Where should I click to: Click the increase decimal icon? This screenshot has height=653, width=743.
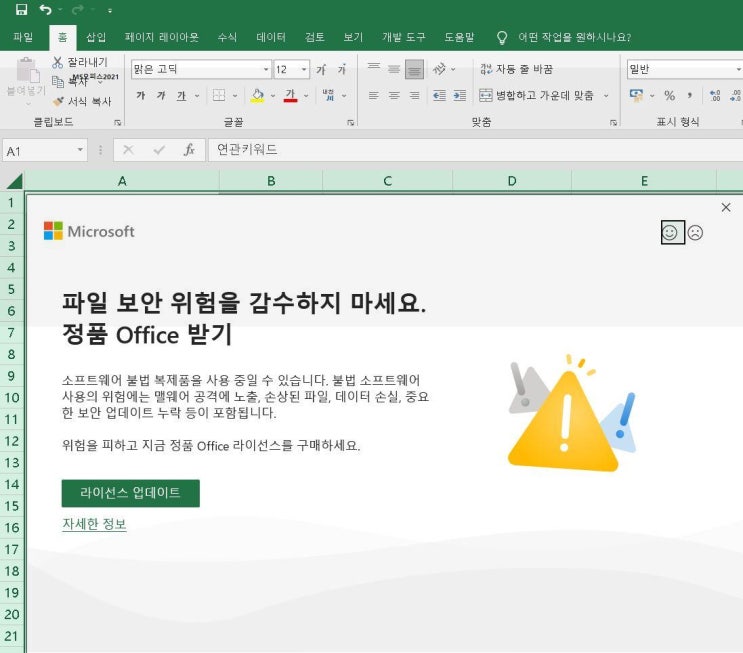(x=715, y=95)
